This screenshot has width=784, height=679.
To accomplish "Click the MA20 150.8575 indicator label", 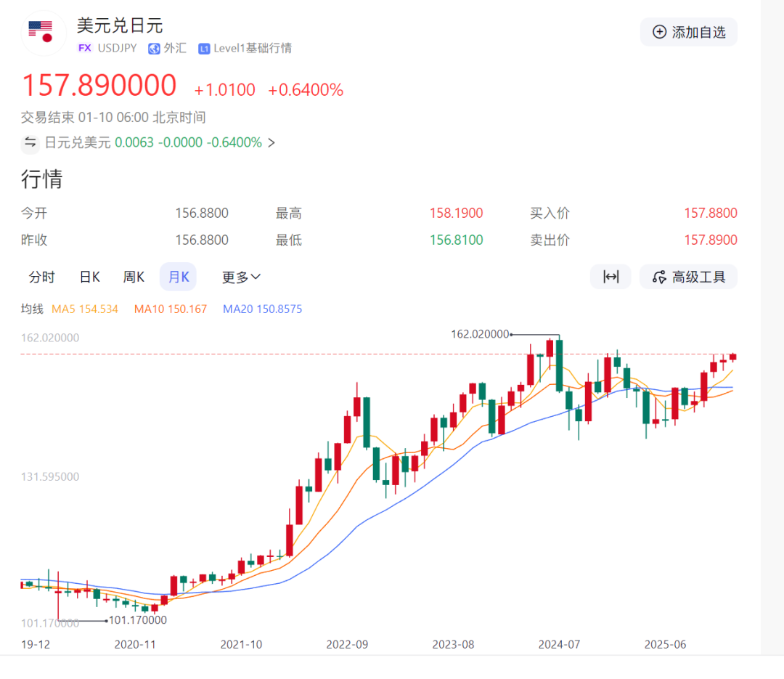I will point(262,309).
